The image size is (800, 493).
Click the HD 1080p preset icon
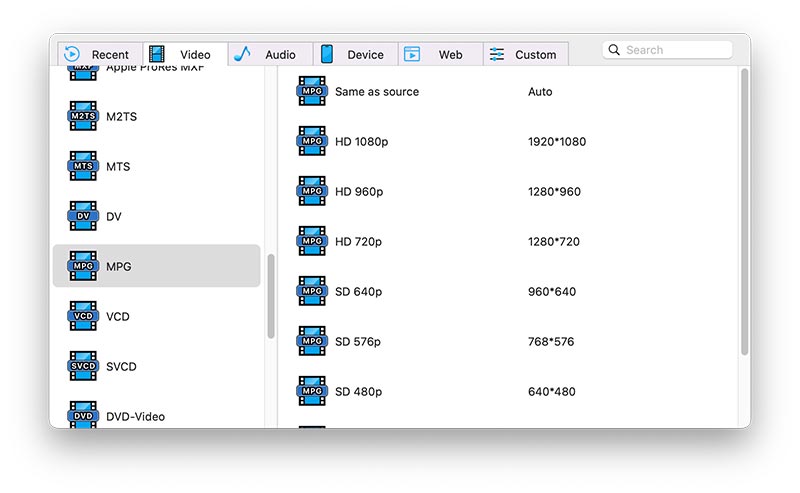312,141
